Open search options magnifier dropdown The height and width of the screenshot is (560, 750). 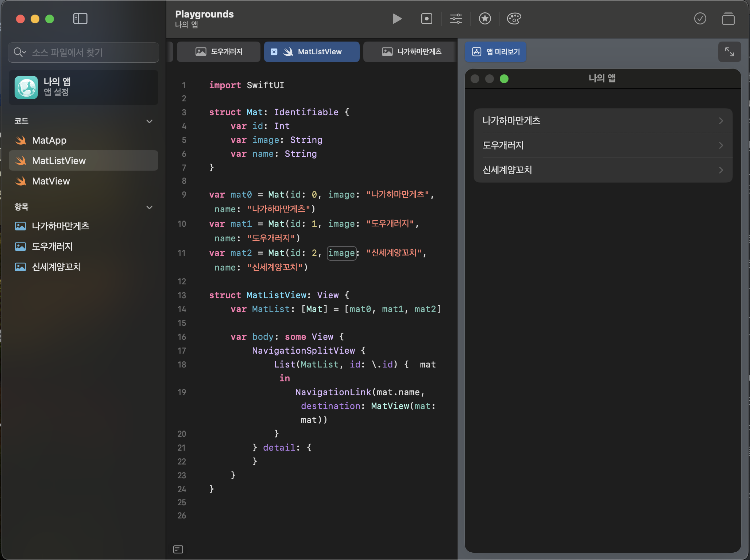click(20, 52)
